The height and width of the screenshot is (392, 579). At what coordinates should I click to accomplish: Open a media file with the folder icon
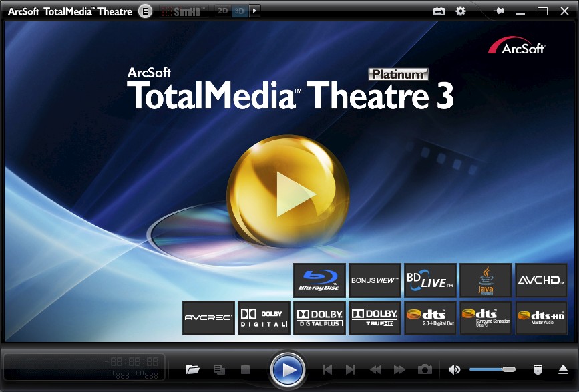(193, 369)
